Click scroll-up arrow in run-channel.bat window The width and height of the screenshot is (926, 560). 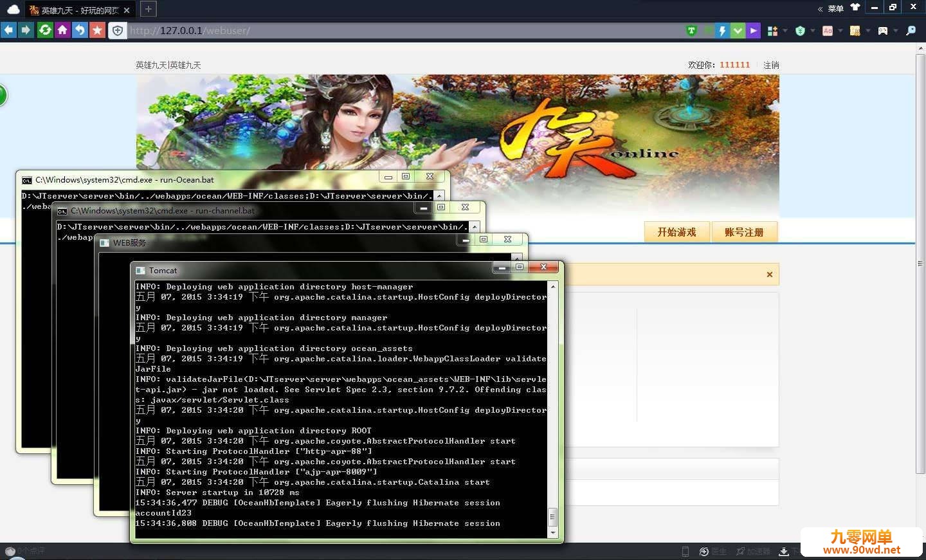click(x=475, y=226)
